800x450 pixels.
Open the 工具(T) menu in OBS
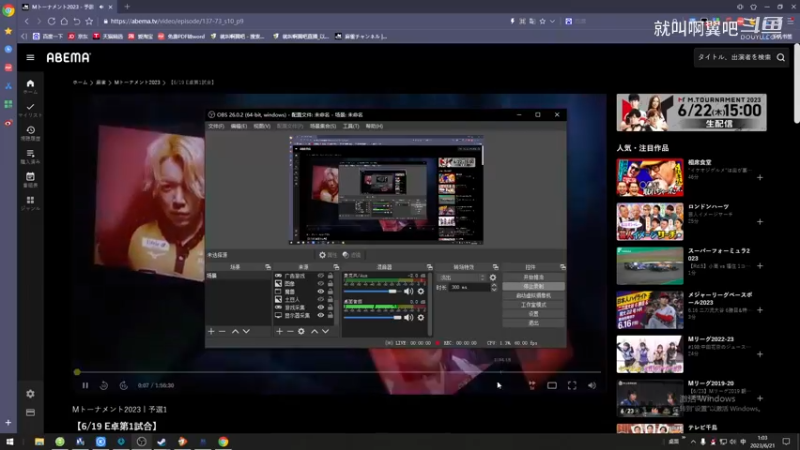(351, 126)
